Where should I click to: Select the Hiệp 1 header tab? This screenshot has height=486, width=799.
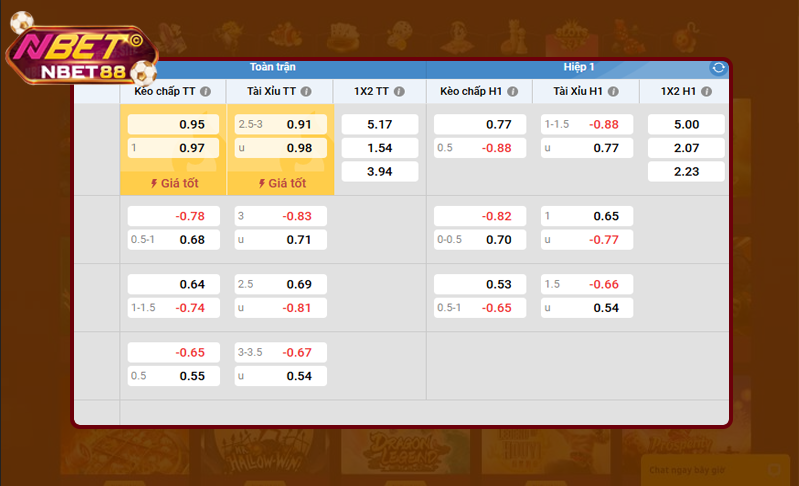point(578,67)
